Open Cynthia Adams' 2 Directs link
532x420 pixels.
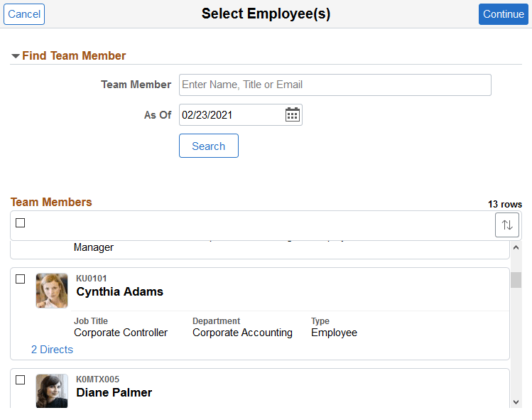52,350
